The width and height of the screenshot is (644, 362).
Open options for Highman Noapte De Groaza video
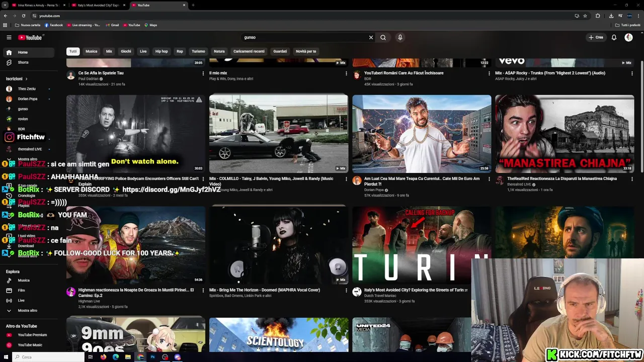203,291
